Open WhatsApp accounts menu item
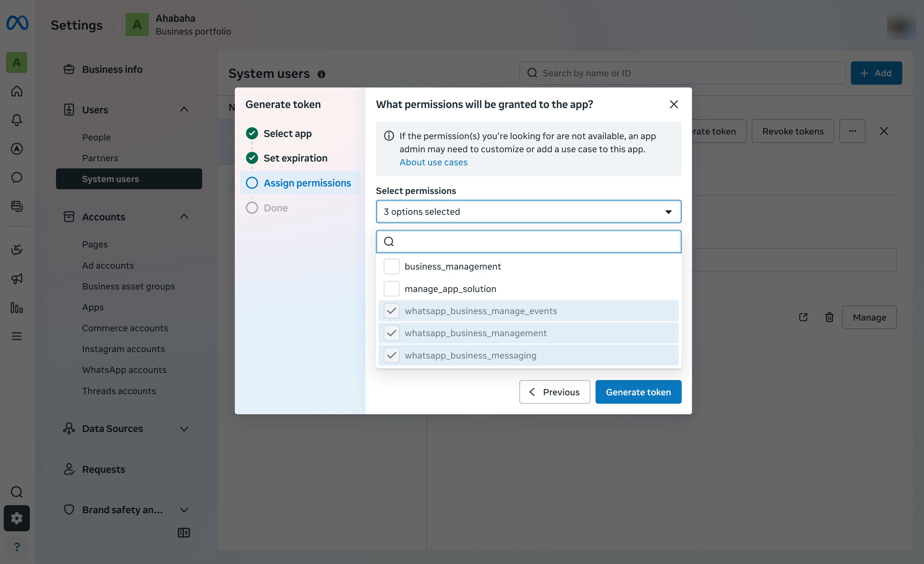This screenshot has height=564, width=924. (124, 370)
